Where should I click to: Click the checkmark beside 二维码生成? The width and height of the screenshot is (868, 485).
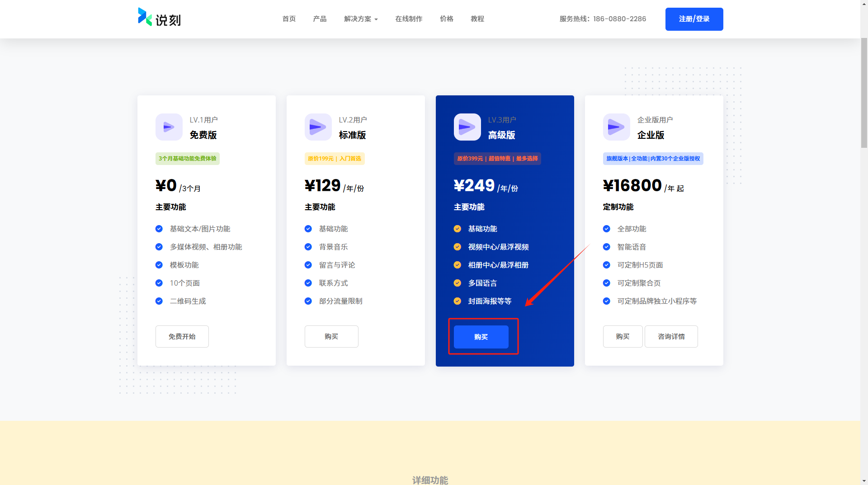(x=159, y=301)
